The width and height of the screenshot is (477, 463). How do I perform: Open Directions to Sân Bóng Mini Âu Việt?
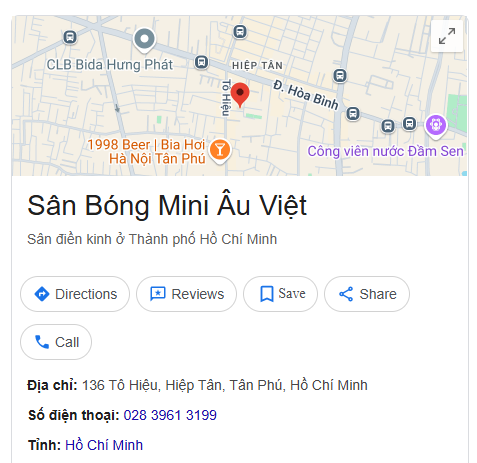(x=75, y=294)
